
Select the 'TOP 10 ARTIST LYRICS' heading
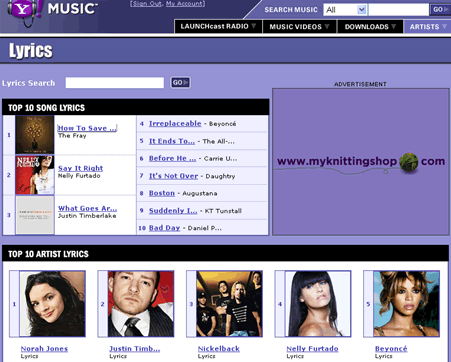pyautogui.click(x=48, y=254)
